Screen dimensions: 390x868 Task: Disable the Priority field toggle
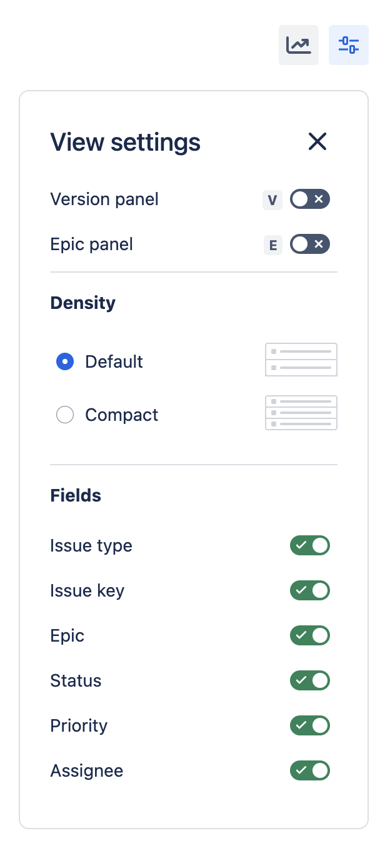(x=310, y=725)
